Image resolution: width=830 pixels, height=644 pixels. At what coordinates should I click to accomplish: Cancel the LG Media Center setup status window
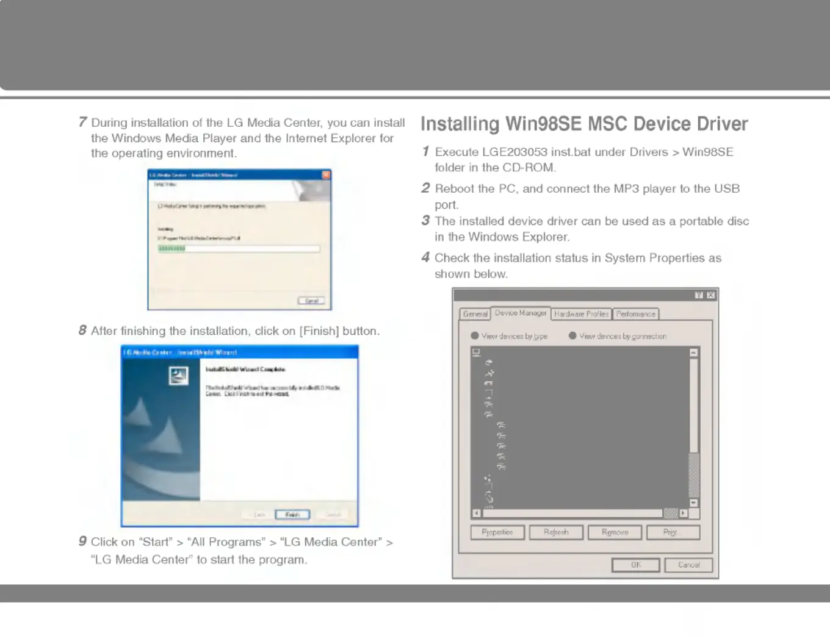pyautogui.click(x=311, y=301)
